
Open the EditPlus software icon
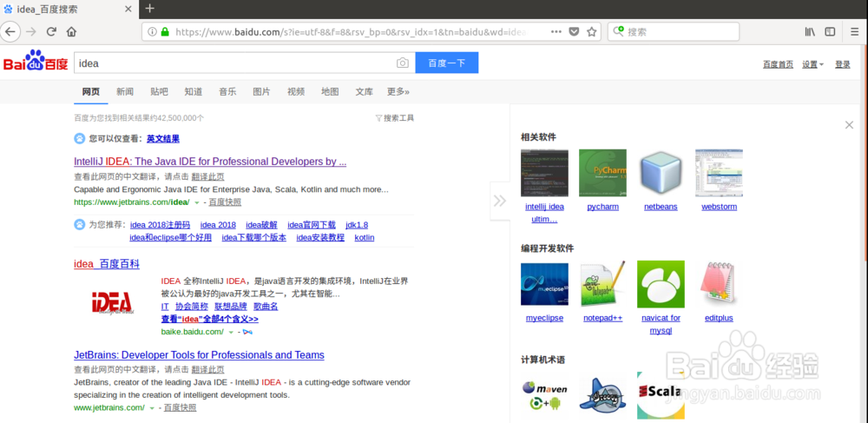719,284
